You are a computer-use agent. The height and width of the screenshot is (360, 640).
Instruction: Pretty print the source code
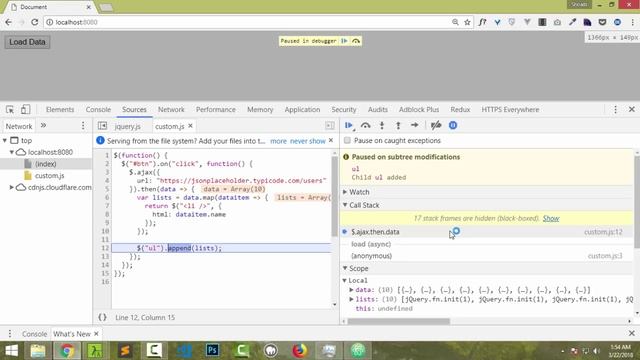tap(102, 317)
